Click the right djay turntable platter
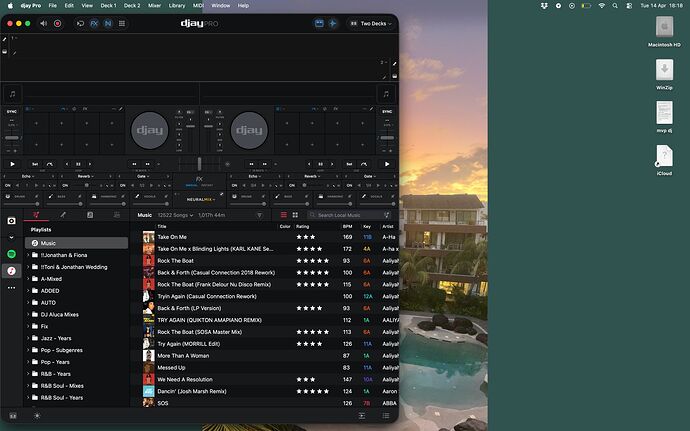690x431 pixels. tap(249, 130)
